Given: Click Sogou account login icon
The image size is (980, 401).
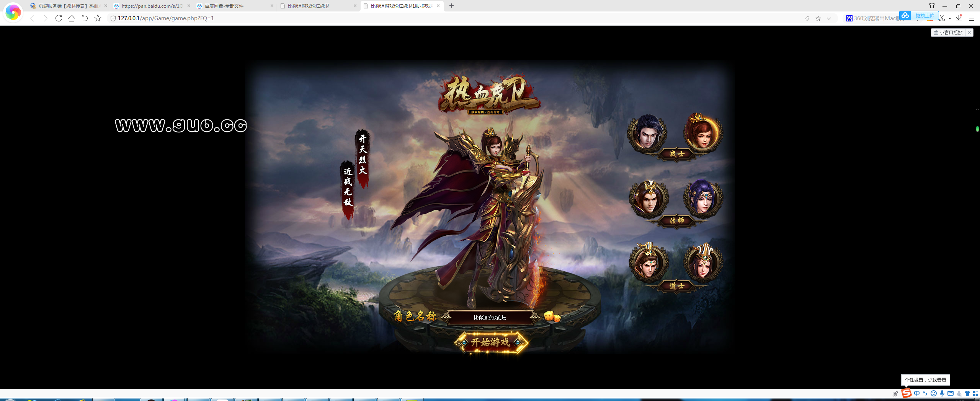Looking at the screenshot, I should coord(959,393).
